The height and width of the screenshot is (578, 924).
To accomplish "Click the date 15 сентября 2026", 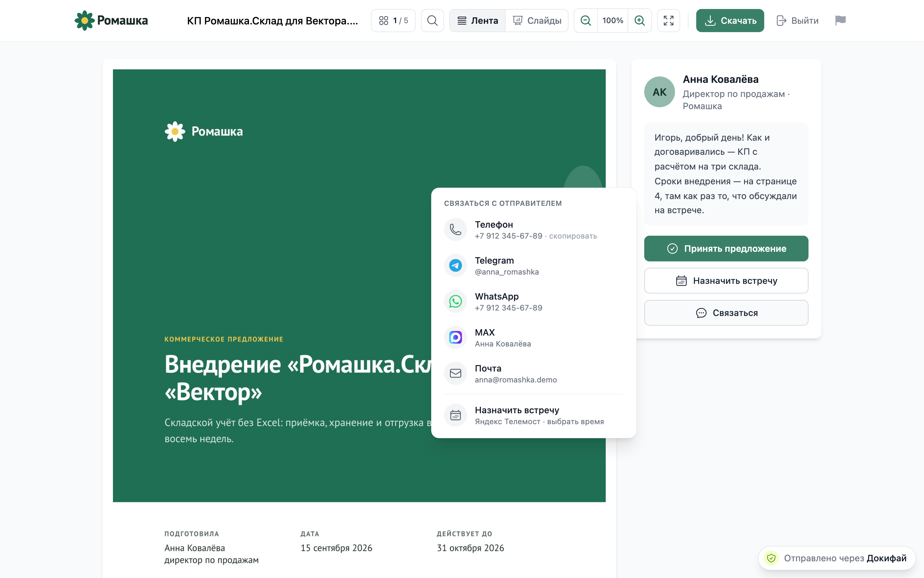I will click(336, 548).
